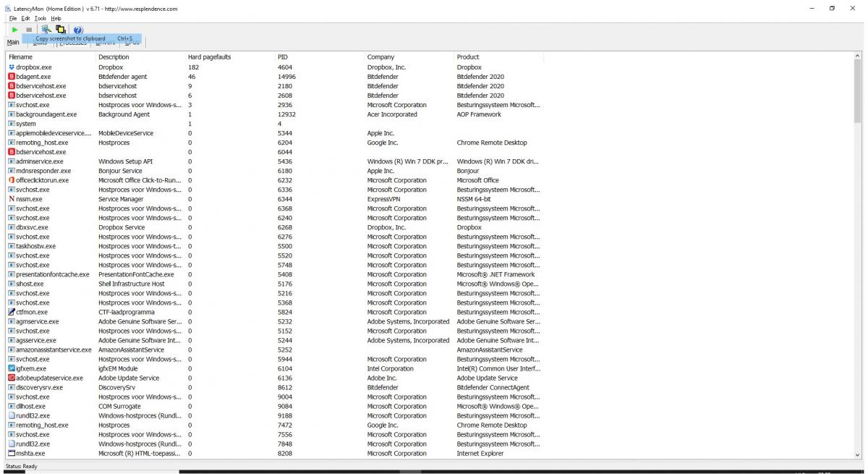
Task: Click the AOP Framework product cell
Action: (x=479, y=114)
